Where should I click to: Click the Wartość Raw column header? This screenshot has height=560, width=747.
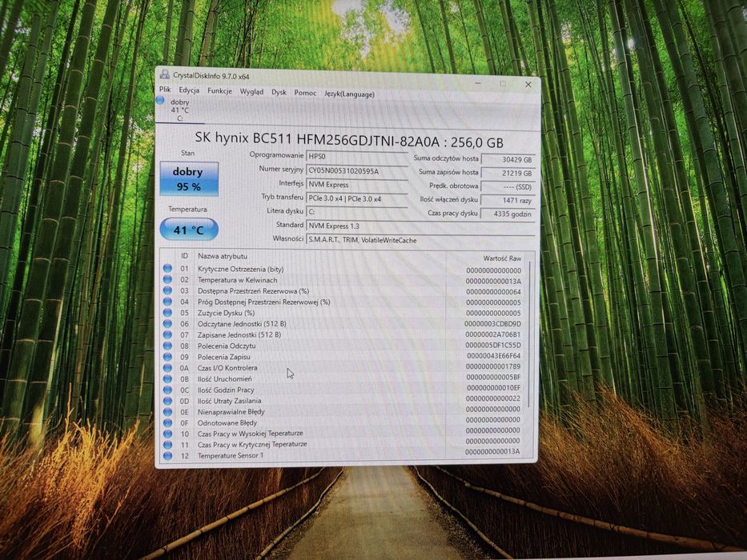pyautogui.click(x=502, y=258)
